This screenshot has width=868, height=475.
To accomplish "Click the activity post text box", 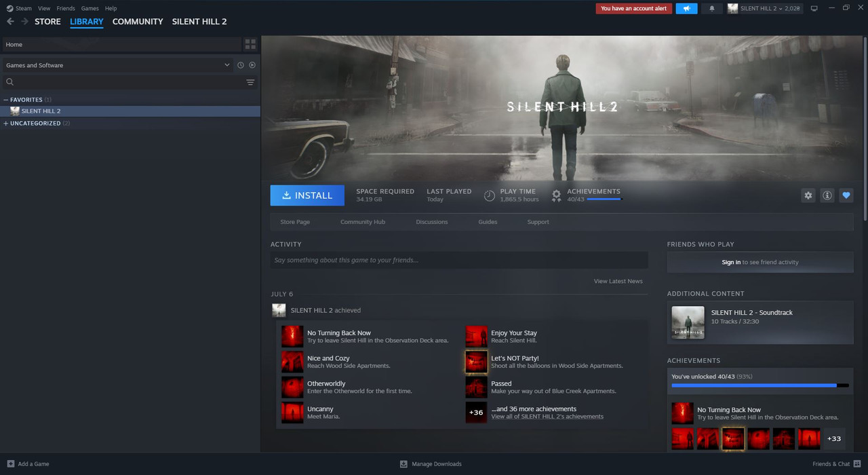I will pyautogui.click(x=459, y=261).
